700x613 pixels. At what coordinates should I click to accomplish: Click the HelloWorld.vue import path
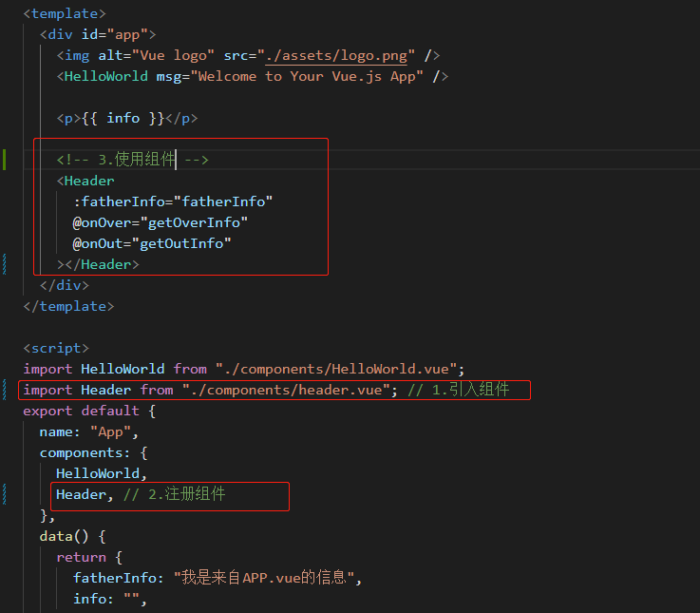tap(336, 369)
